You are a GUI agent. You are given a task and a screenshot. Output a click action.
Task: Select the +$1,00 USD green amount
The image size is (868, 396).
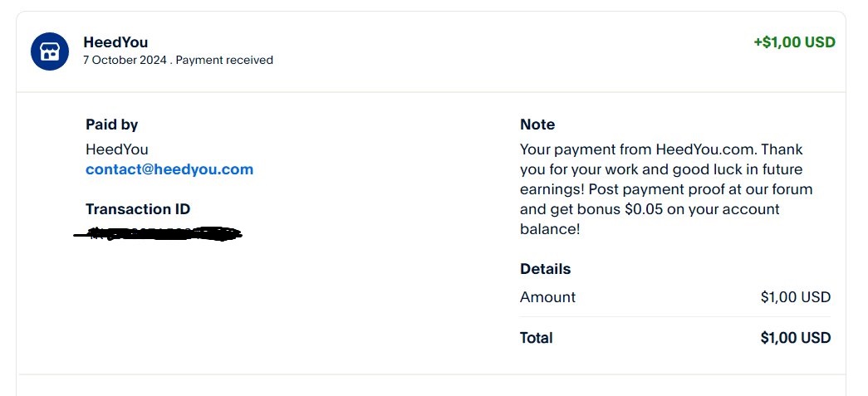point(794,42)
